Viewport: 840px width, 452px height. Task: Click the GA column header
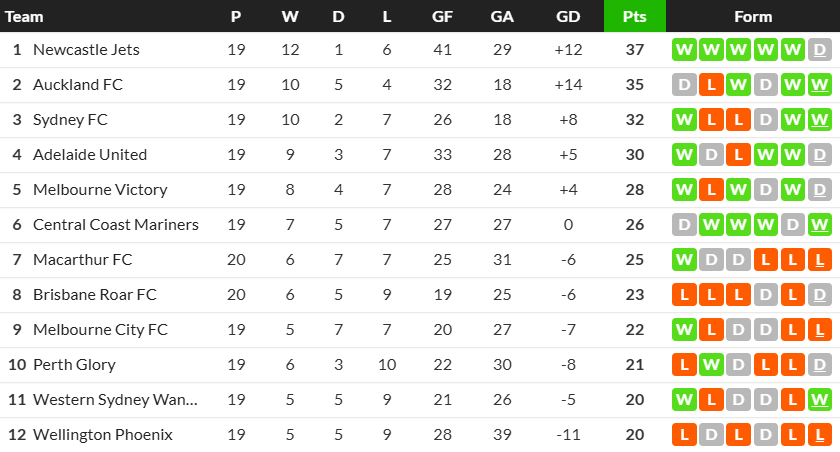point(502,17)
